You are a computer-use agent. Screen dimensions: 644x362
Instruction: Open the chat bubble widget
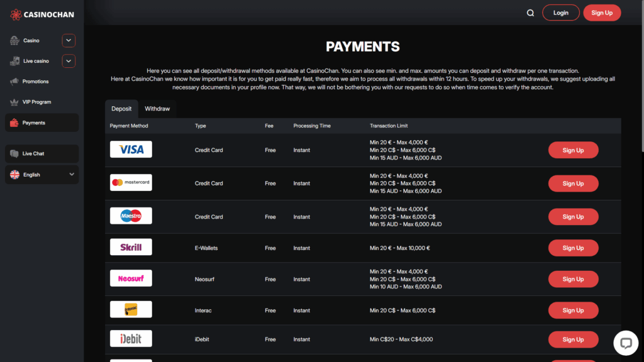point(627,343)
